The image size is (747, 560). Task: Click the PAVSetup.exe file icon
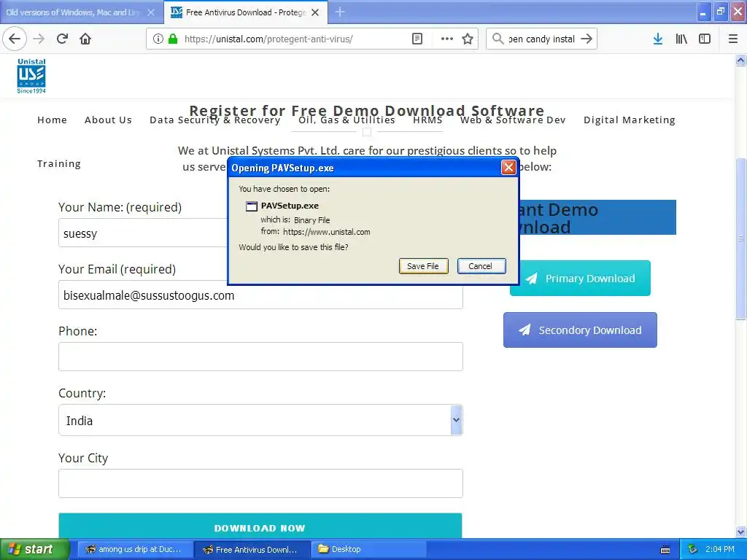click(x=251, y=206)
